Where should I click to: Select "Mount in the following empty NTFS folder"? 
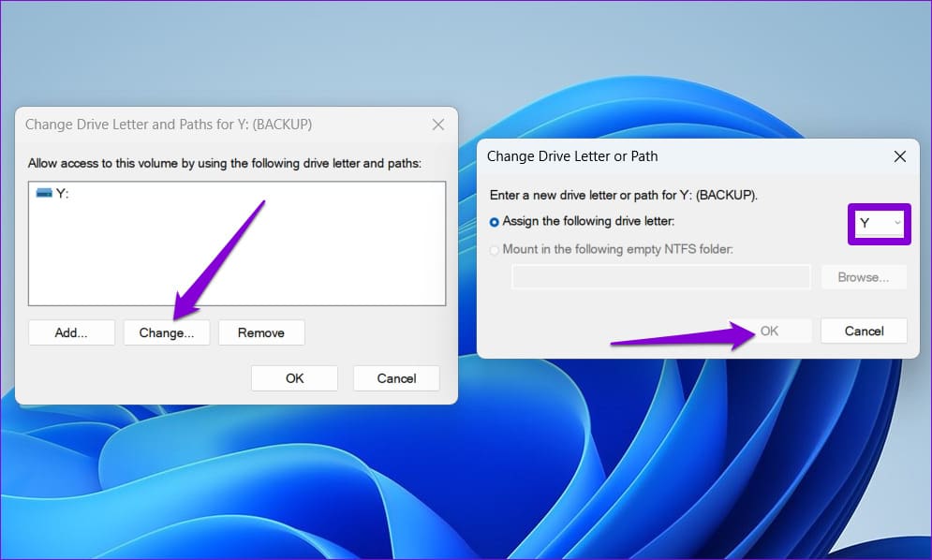(x=496, y=249)
